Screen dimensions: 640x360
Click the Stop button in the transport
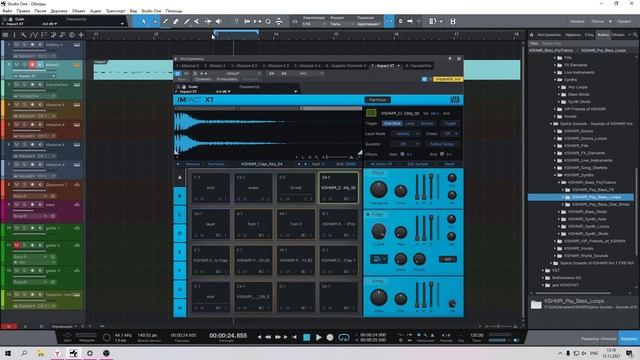tap(307, 337)
